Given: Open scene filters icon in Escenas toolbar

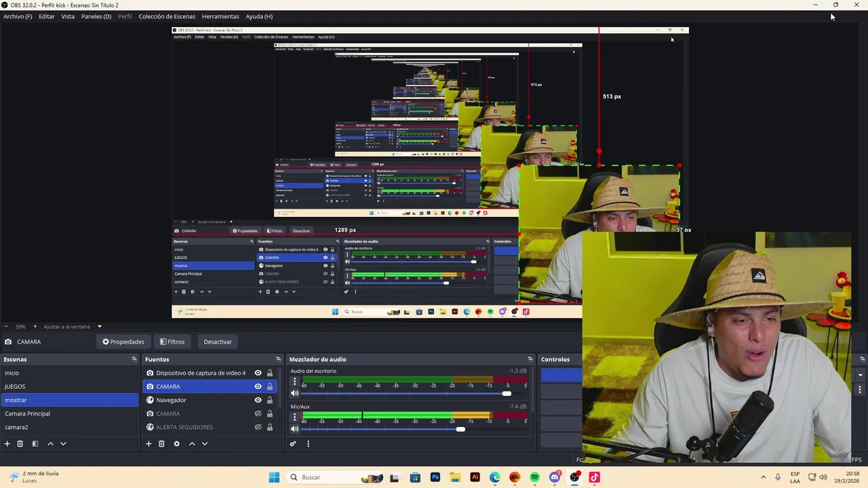Looking at the screenshot, I should tap(35, 444).
